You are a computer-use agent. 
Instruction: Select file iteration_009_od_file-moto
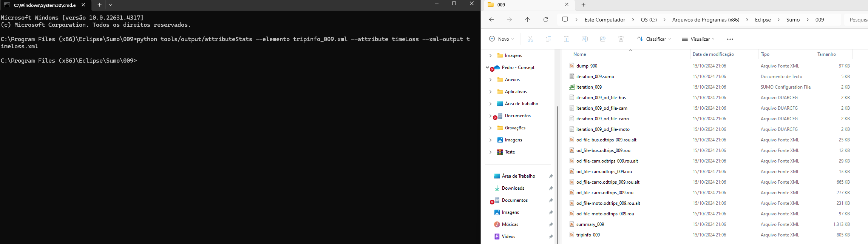[x=603, y=129]
